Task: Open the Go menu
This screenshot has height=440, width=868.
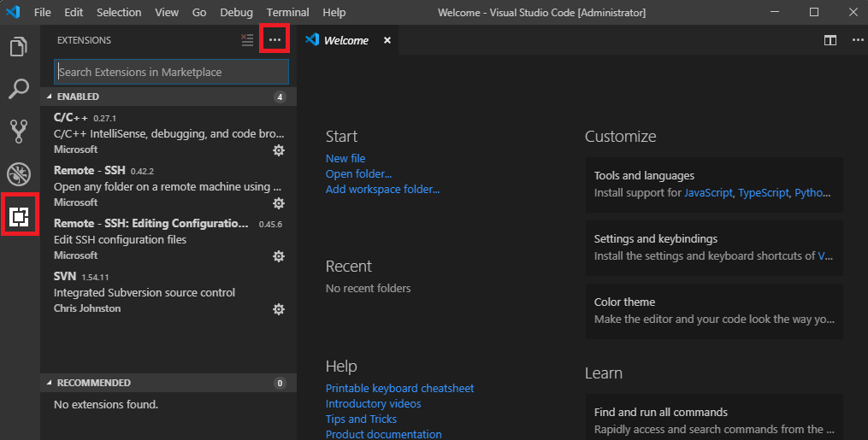Action: click(x=199, y=12)
